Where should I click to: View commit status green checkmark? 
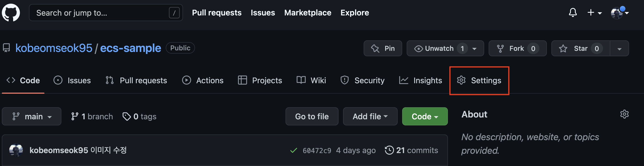293,150
